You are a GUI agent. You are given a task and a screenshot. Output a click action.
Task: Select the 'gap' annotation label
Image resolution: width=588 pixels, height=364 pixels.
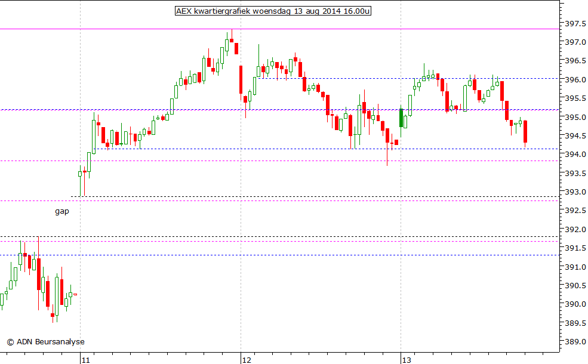click(61, 211)
